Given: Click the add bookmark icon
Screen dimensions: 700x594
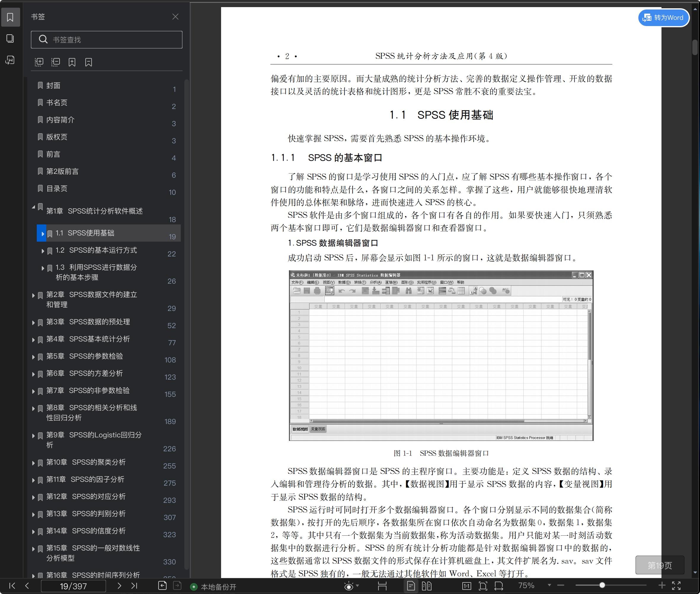Looking at the screenshot, I should click(72, 62).
